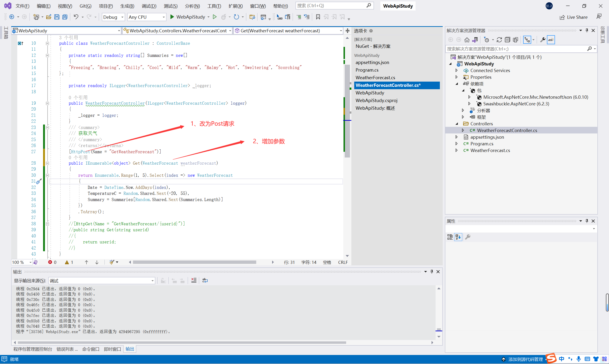Open the 生成 menu in menu bar

[x=127, y=6]
